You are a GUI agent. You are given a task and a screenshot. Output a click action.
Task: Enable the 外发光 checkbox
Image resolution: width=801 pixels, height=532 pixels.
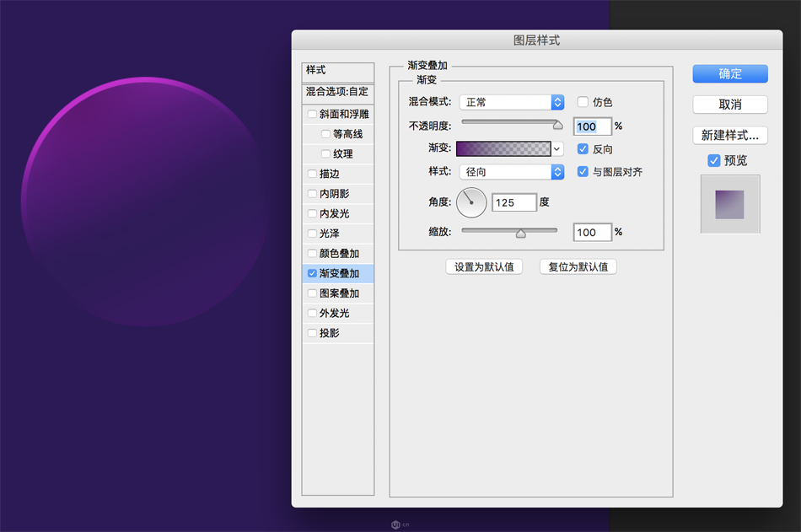[x=312, y=314]
